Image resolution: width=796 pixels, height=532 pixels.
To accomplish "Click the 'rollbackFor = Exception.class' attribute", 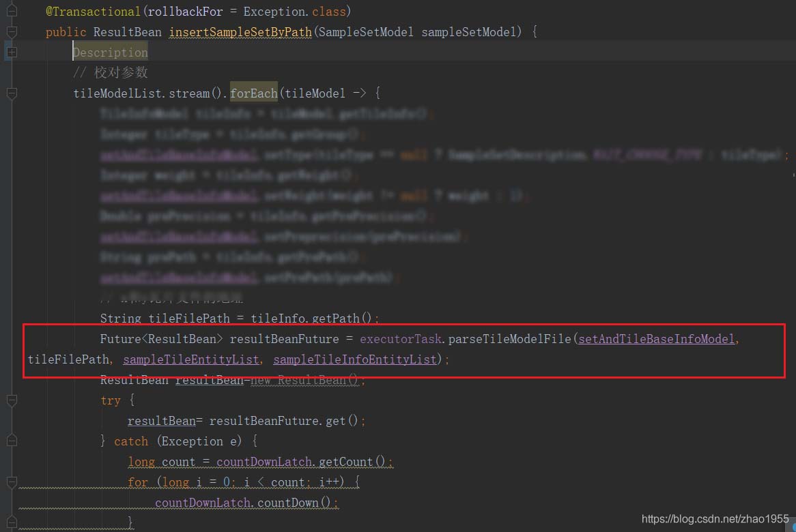I will [246, 11].
